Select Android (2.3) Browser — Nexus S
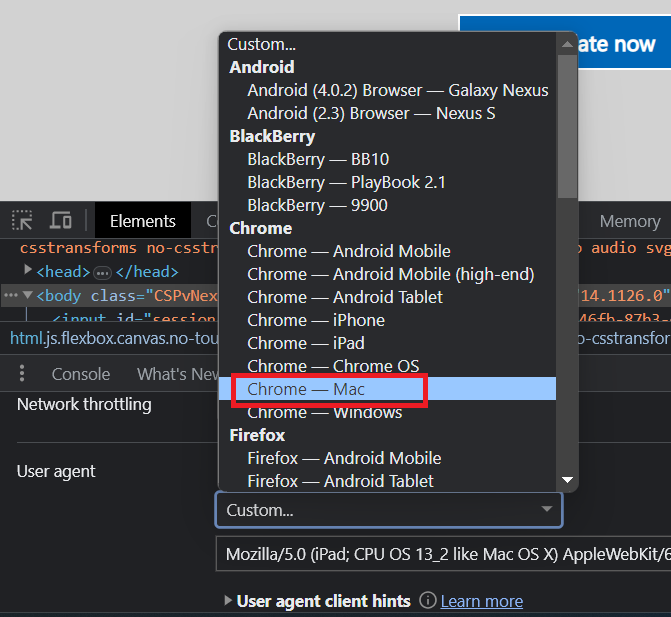This screenshot has width=671, height=617. coord(387,113)
